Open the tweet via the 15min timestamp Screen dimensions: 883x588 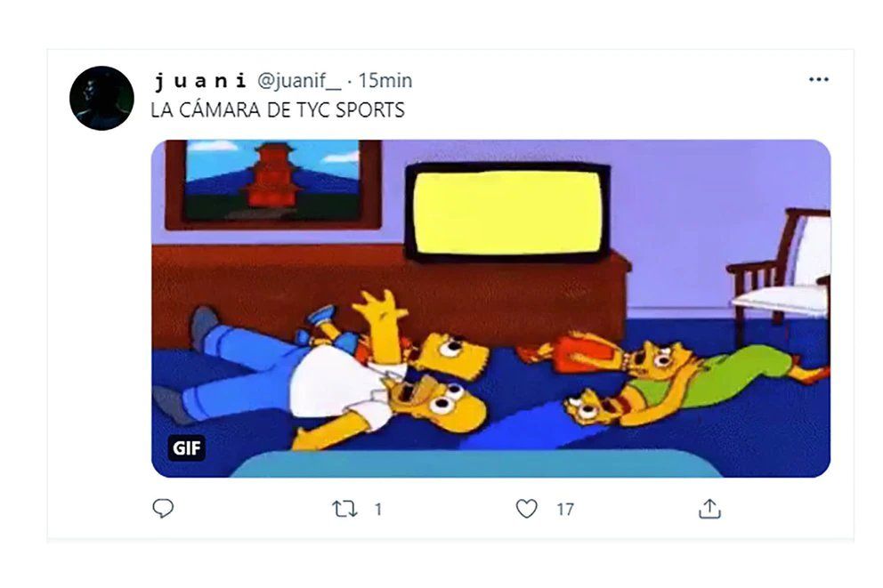point(385,81)
